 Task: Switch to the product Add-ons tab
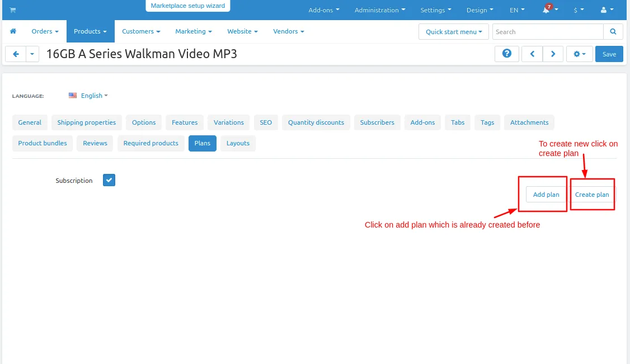(x=422, y=122)
